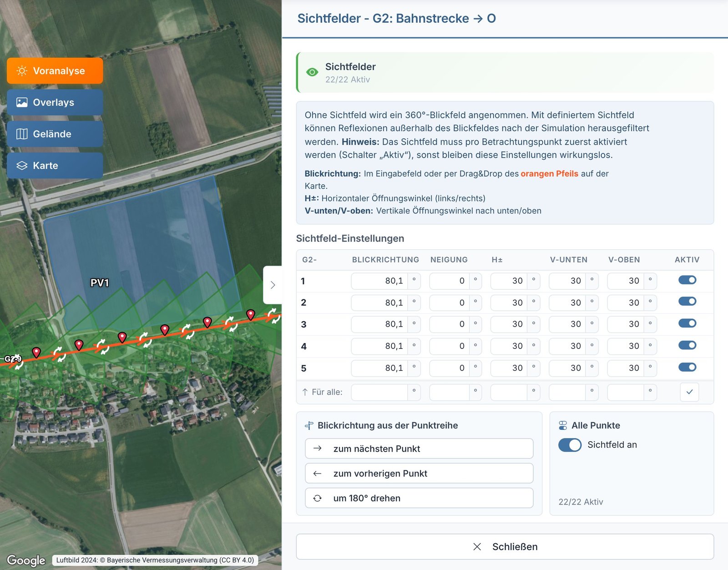The width and height of the screenshot is (728, 570).
Task: Close the panel with Schließen
Action: coord(505,547)
